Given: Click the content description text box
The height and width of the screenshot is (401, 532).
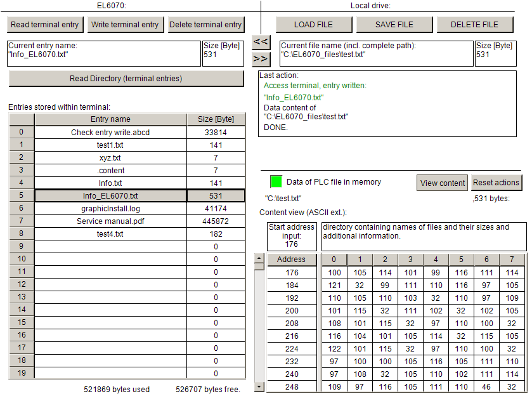Looking at the screenshot, I should 424,236.
